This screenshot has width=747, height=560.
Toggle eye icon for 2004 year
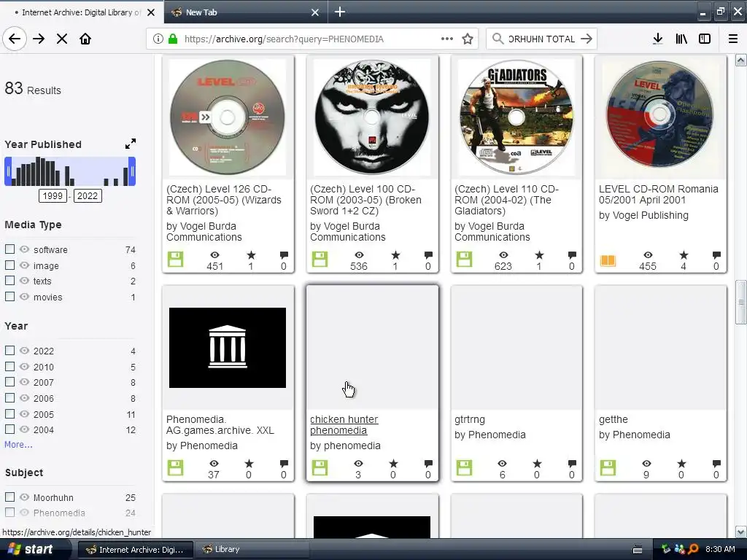coord(24,429)
